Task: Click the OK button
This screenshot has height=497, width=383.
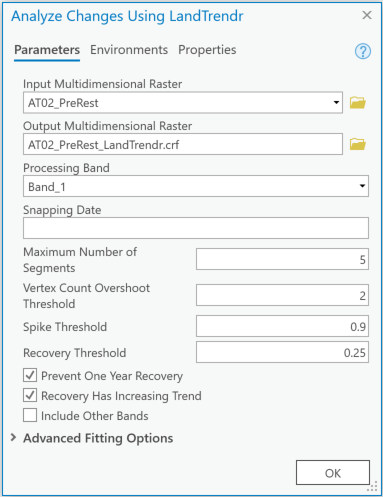Action: pos(333,473)
